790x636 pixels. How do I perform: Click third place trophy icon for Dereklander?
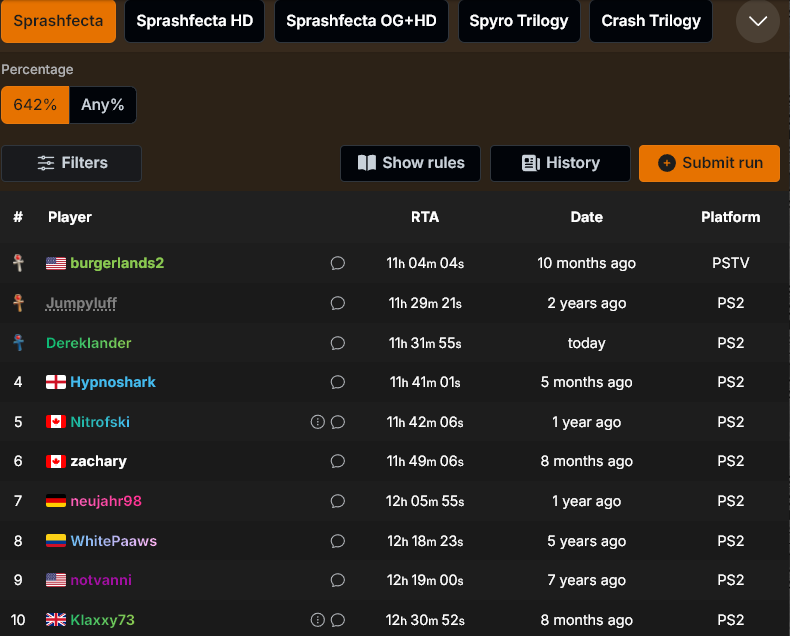coord(19,342)
